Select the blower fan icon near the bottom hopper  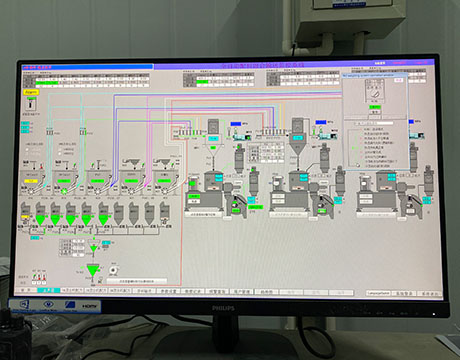pos(114,270)
